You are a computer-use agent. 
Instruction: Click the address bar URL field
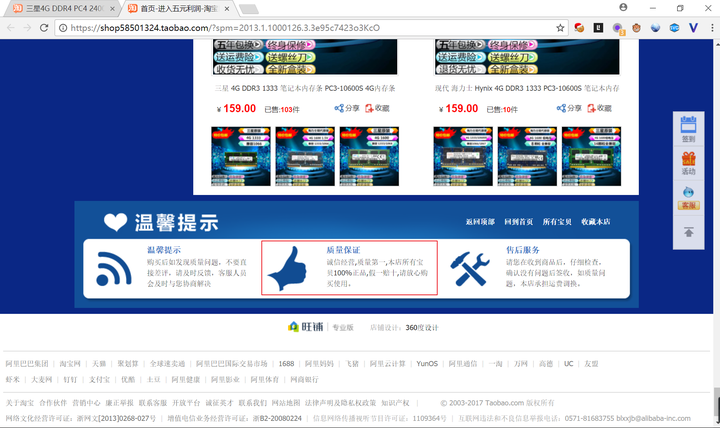coord(312,28)
